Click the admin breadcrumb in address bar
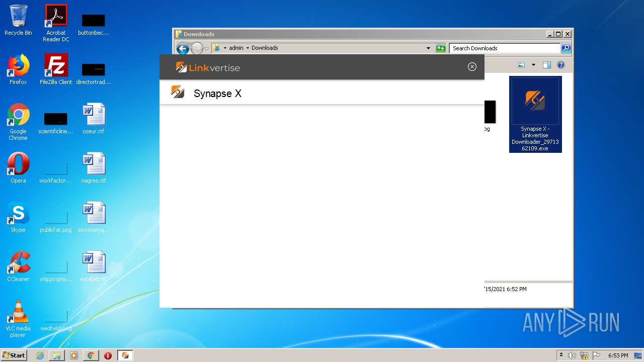 (236, 48)
